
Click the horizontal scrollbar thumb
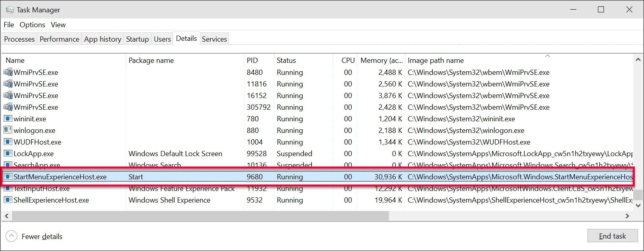pos(200,216)
